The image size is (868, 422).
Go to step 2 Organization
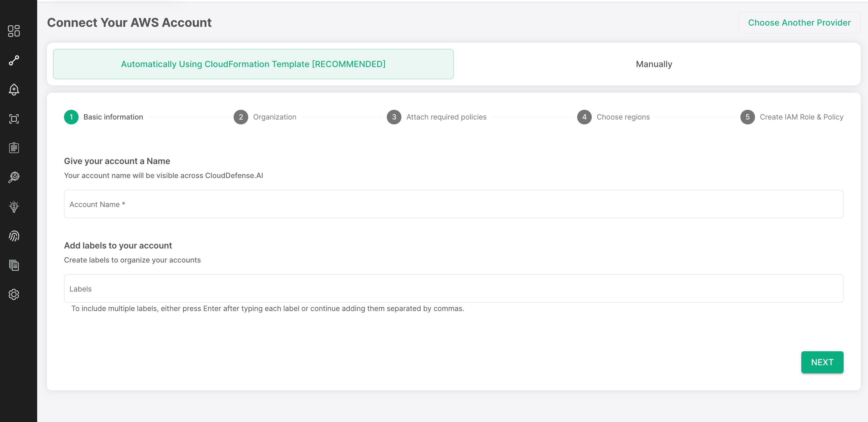[265, 117]
